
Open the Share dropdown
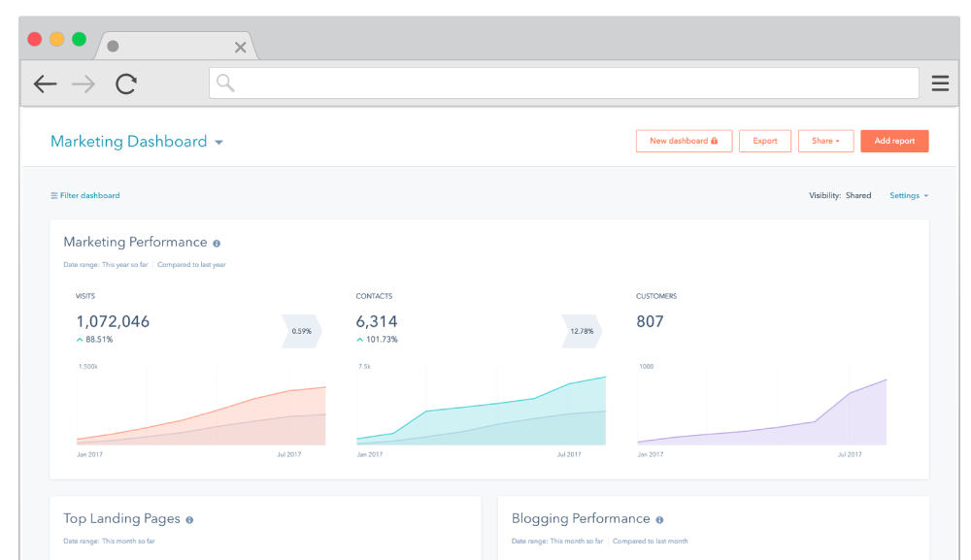(825, 141)
